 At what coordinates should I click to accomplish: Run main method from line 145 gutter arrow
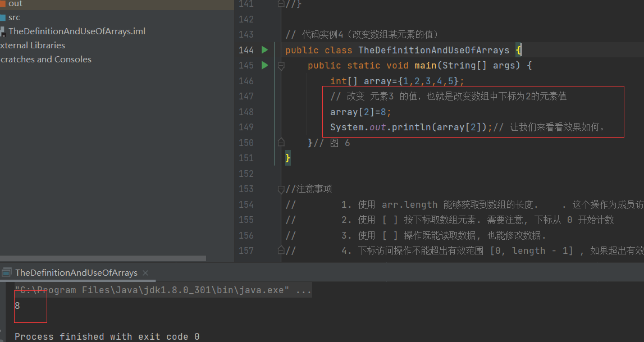click(265, 65)
